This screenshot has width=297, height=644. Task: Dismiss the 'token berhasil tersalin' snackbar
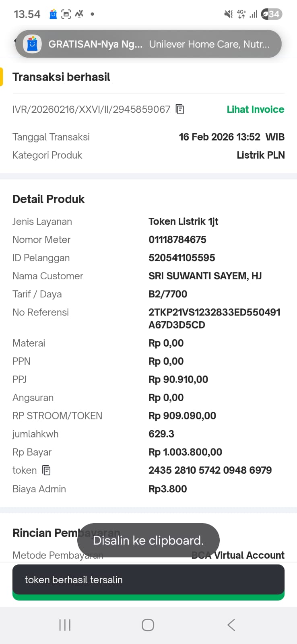[148, 580]
